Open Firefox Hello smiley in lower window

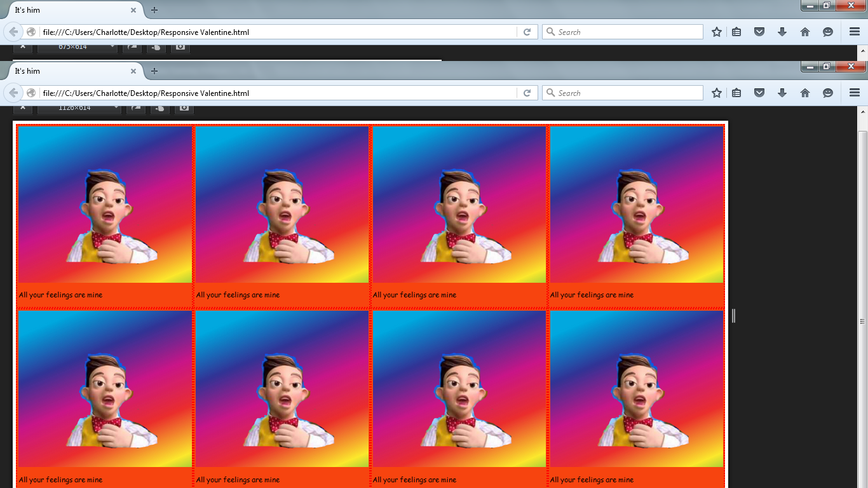coord(828,93)
